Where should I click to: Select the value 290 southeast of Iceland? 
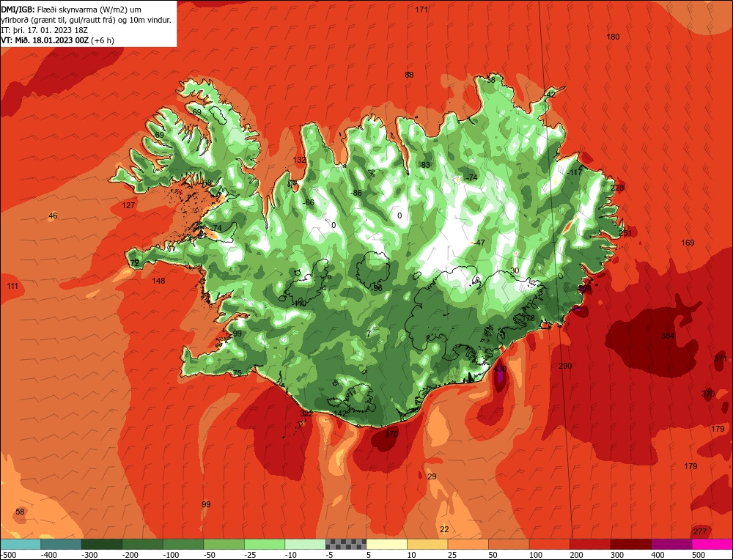tap(565, 366)
